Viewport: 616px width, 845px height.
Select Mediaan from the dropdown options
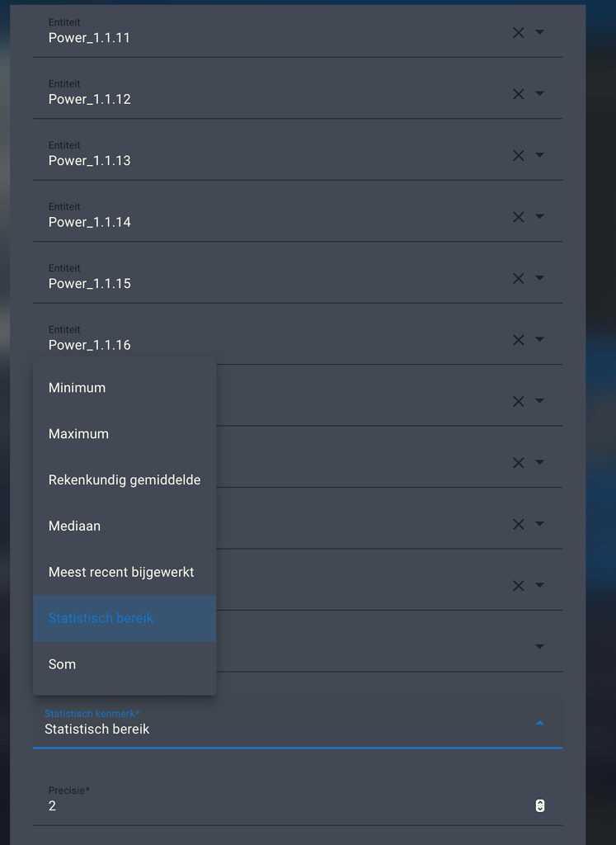(74, 526)
